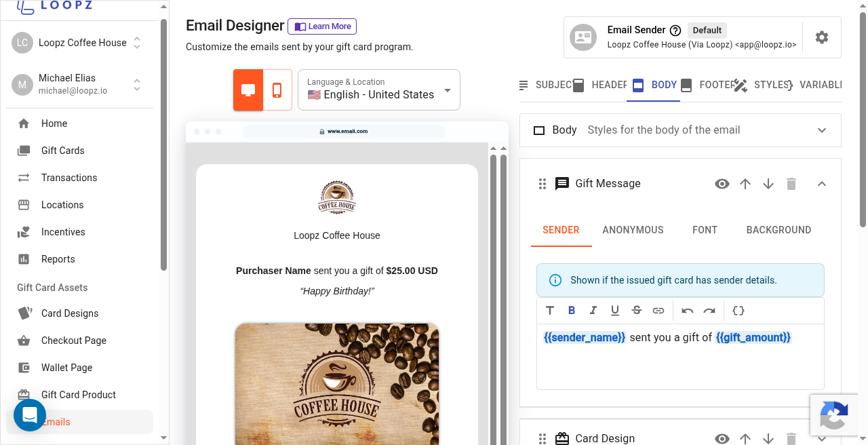Grab the Card Design drag handle
Viewport: 868px width, 445px height.
(542, 439)
